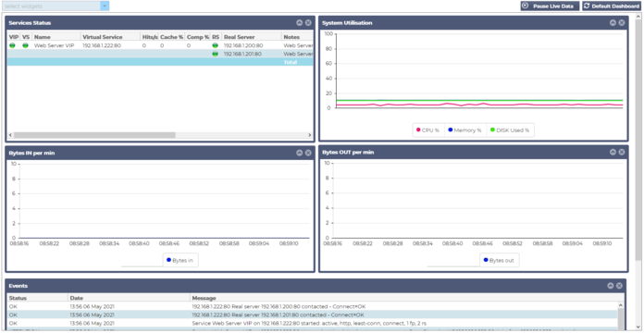Screen dimensions: 644x333
Task: Click the Events list scroll up arrow
Action: tap(621, 305)
